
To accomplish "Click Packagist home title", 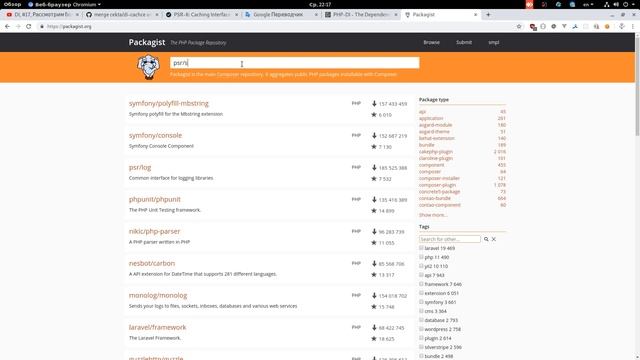I will point(147,42).
